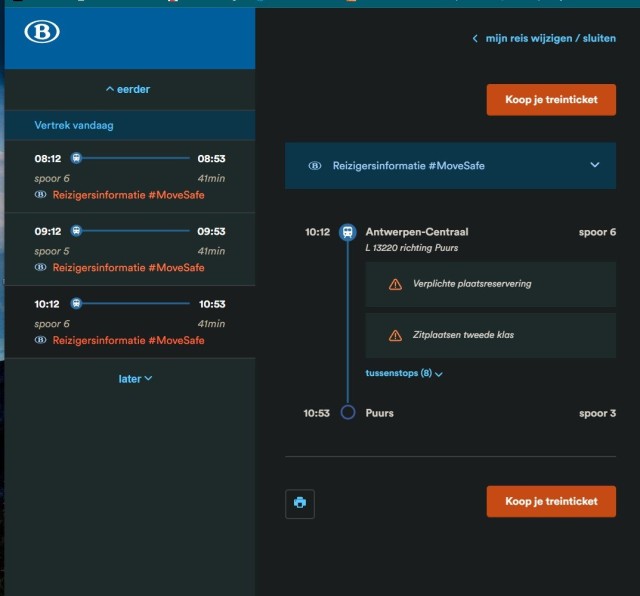The width and height of the screenshot is (640, 596).
Task: Show earlier departures with eerder
Action: 128,89
